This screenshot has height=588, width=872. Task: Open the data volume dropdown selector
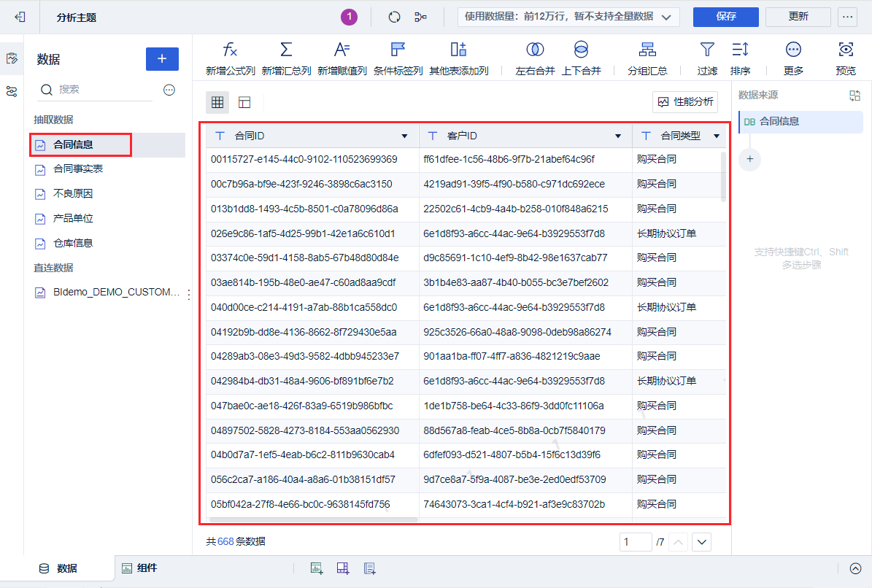click(568, 17)
